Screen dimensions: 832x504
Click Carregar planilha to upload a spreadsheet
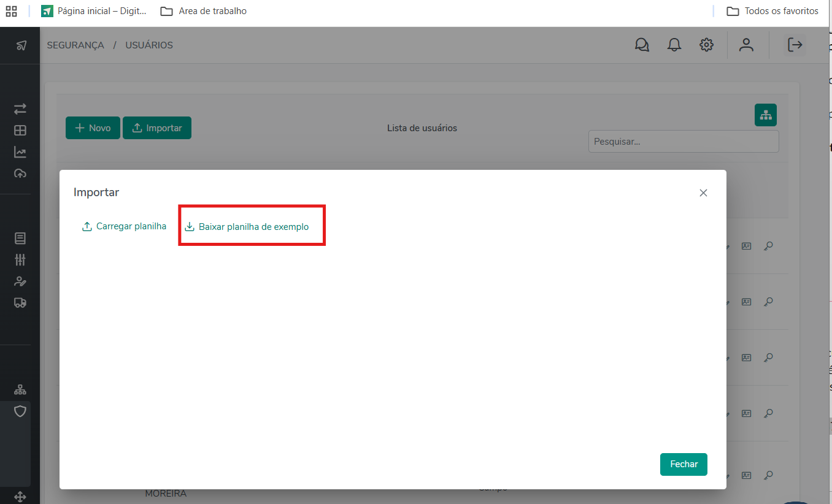pyautogui.click(x=125, y=226)
